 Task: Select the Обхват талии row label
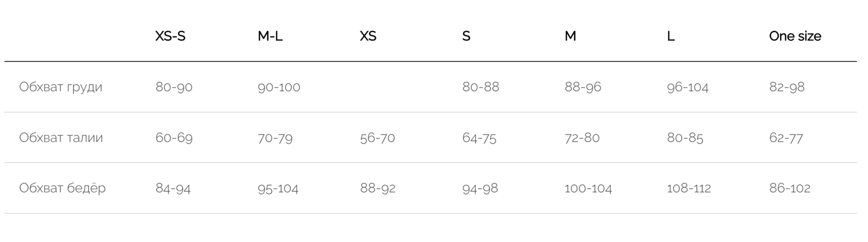[x=61, y=138]
